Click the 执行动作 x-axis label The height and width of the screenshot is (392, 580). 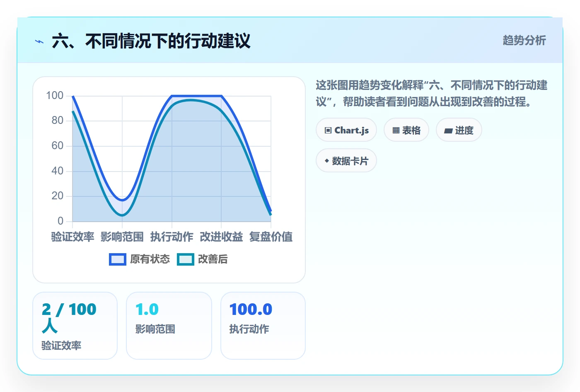click(172, 237)
